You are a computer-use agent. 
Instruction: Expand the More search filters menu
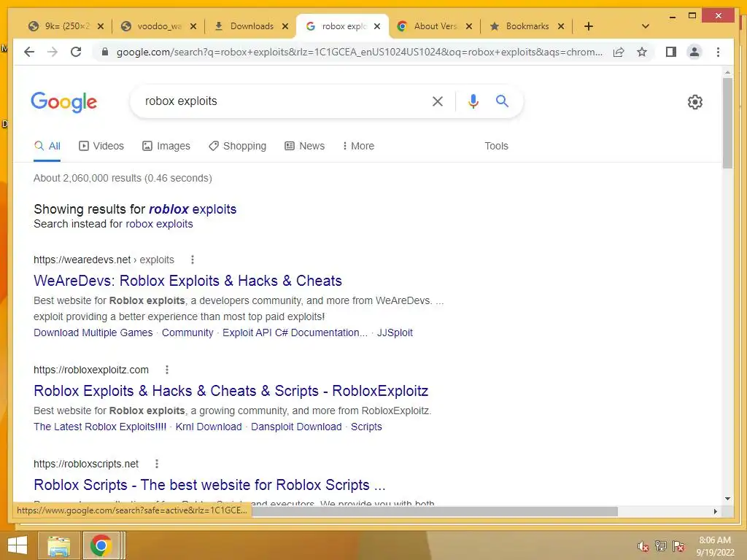click(358, 146)
